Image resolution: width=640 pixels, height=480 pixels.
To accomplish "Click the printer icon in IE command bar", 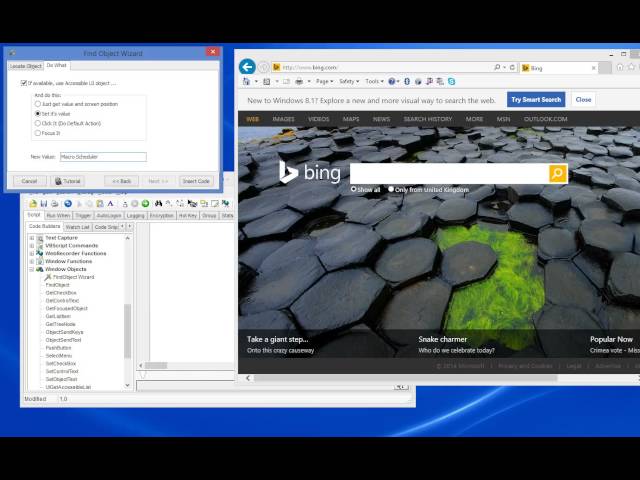I will pyautogui.click(x=299, y=82).
